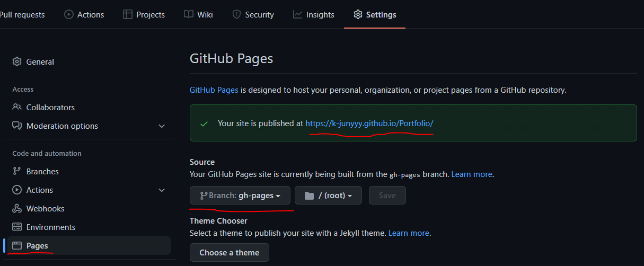Click the Environments server icon
Image resolution: width=644 pixels, height=266 pixels.
(17, 227)
